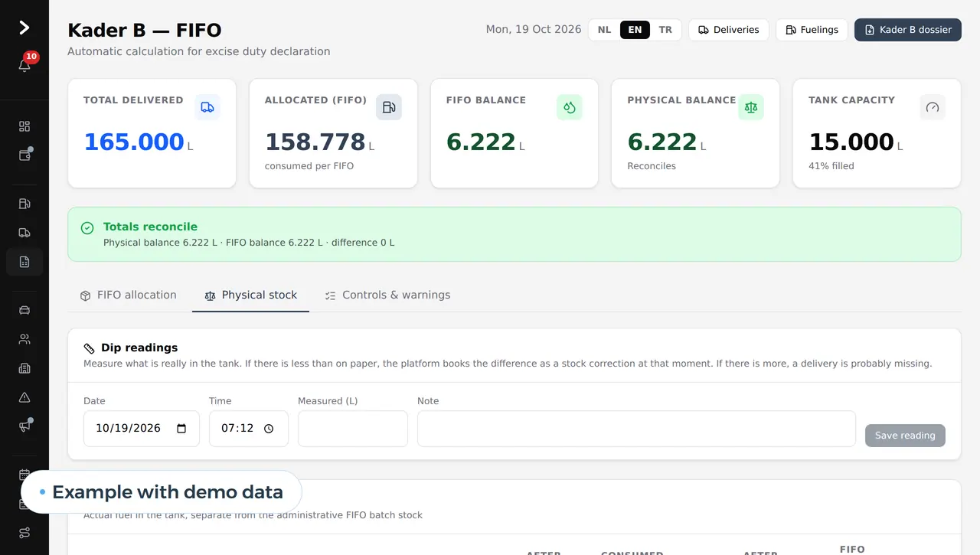This screenshot has width=980, height=555.
Task: Switch to the FIFO allocation tab
Action: [129, 295]
